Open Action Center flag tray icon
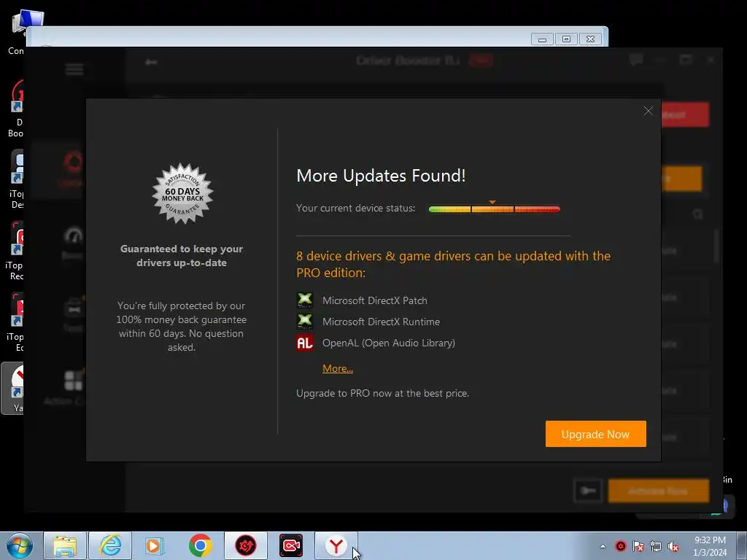This screenshot has height=560, width=747. (638, 546)
